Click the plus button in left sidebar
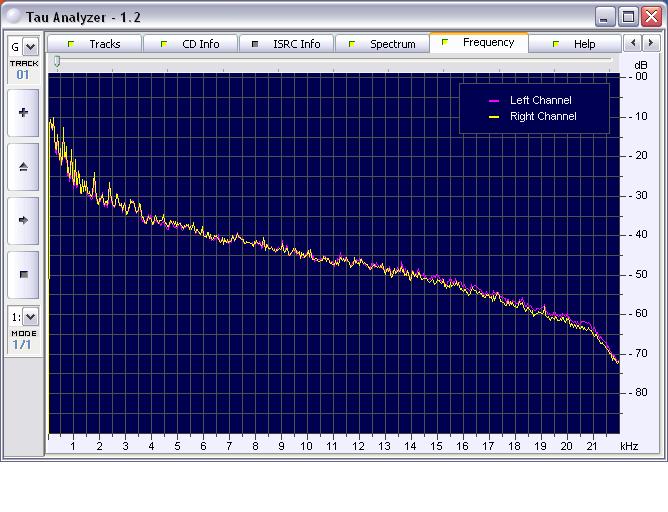The image size is (668, 512). [x=23, y=113]
